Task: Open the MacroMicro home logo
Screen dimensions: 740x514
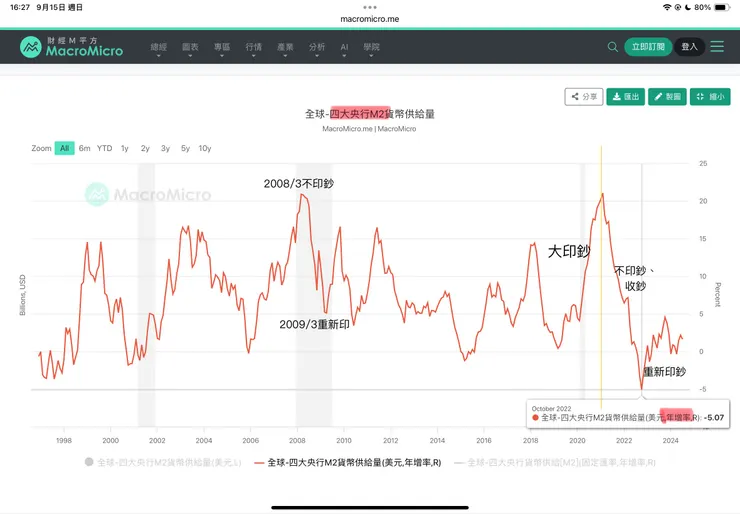Action: pyautogui.click(x=71, y=47)
